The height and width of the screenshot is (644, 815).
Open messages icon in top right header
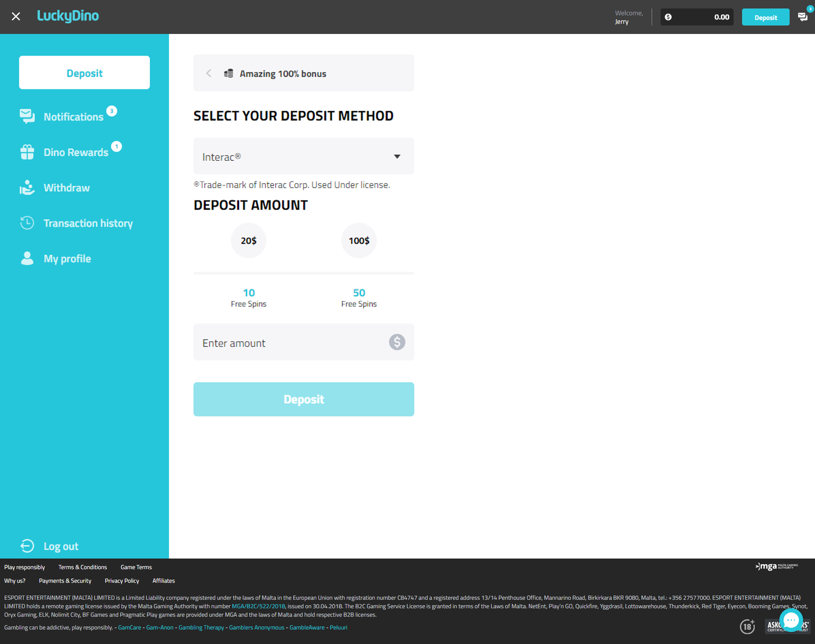tap(802, 16)
